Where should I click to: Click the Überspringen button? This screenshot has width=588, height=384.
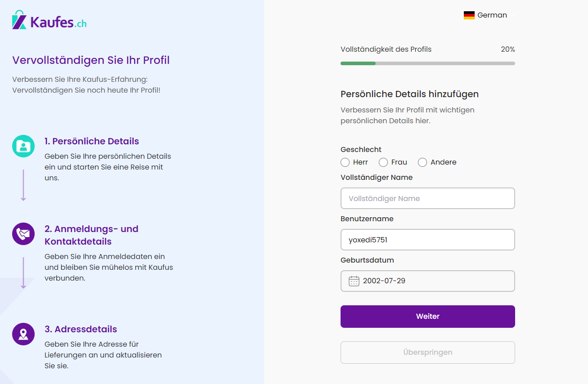[x=428, y=353]
